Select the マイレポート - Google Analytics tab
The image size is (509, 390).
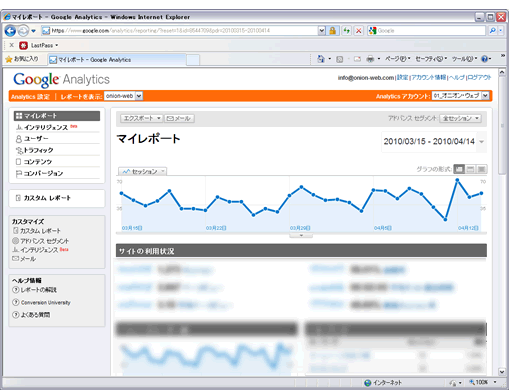click(x=116, y=60)
